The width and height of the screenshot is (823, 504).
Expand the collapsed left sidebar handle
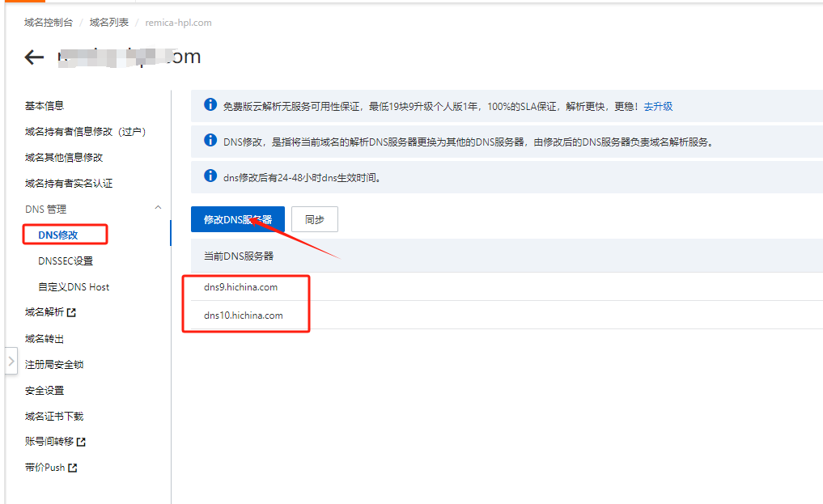pyautogui.click(x=11, y=362)
